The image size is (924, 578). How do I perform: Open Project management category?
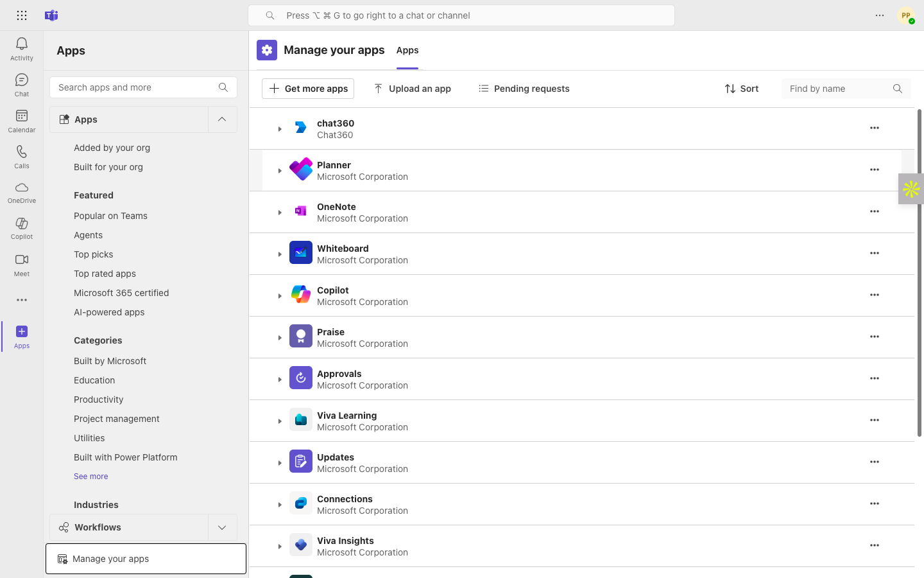[x=116, y=419]
